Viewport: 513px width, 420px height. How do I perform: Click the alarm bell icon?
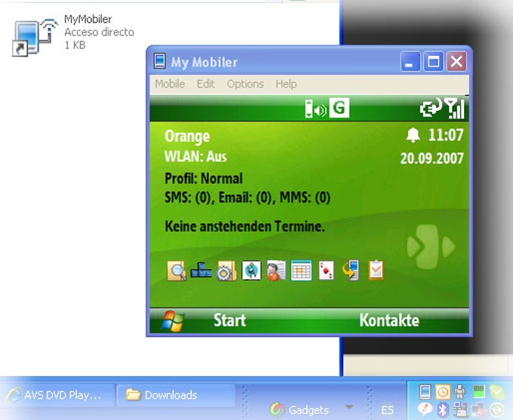point(413,135)
